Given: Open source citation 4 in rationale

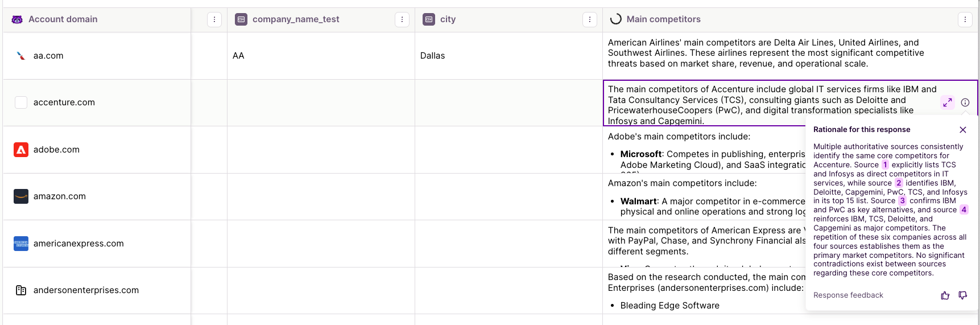Looking at the screenshot, I should click(964, 210).
